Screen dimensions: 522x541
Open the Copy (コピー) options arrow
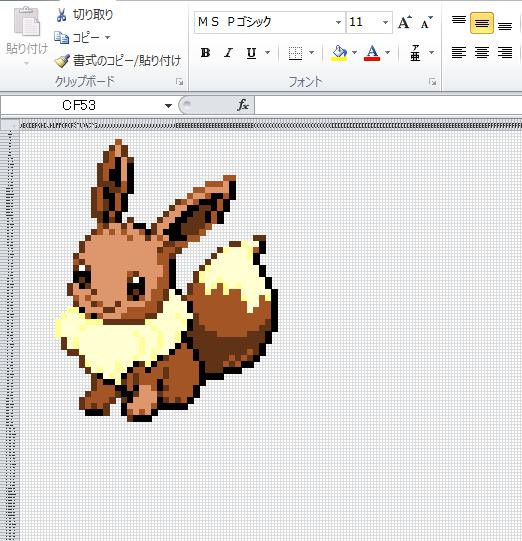coord(107,37)
